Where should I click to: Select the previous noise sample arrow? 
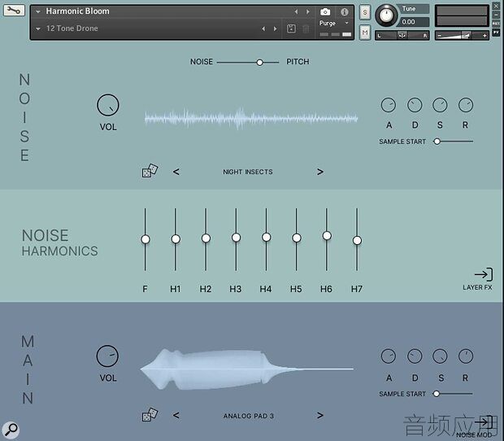(x=176, y=172)
